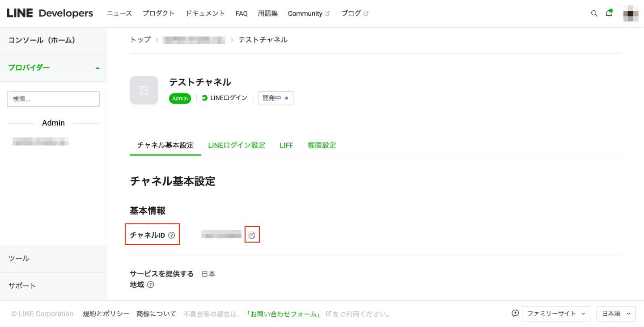
Task: Click the 開発中 status button
Action: point(275,98)
